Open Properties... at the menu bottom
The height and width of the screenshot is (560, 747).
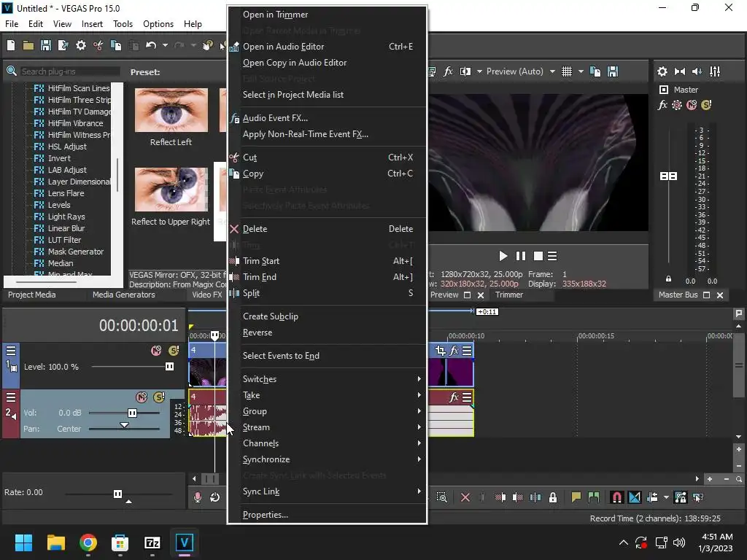(327, 515)
